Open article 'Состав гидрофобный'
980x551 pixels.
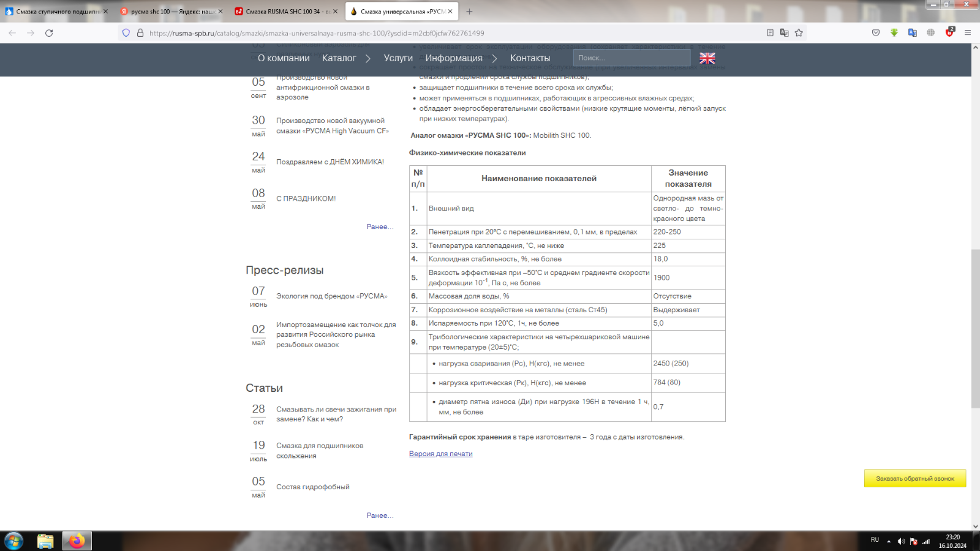313,487
